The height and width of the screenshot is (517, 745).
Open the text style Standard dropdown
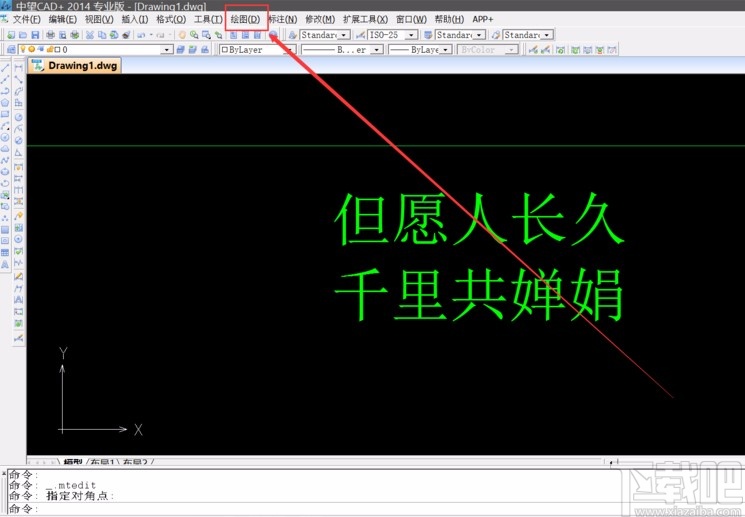tap(344, 35)
